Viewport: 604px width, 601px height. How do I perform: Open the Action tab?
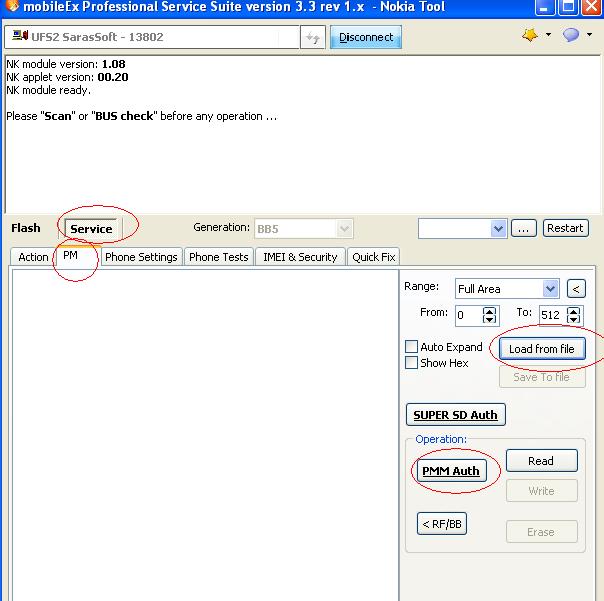(x=33, y=257)
